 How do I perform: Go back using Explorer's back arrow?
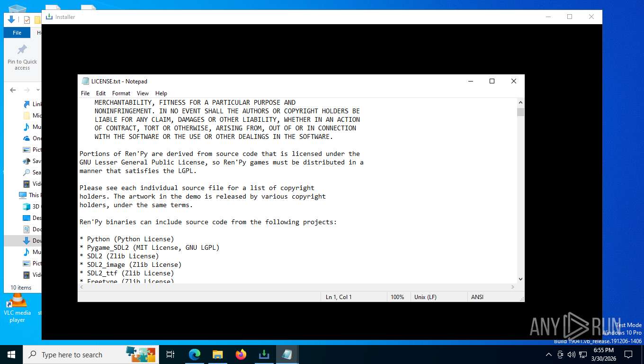coord(13,90)
